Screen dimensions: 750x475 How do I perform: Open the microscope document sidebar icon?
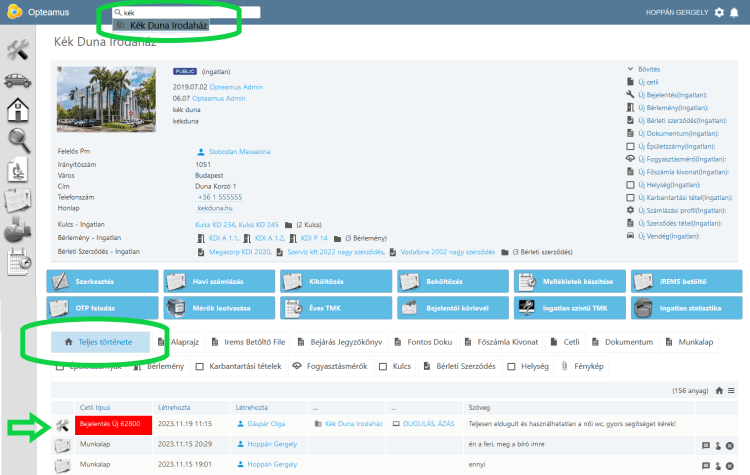click(x=18, y=171)
